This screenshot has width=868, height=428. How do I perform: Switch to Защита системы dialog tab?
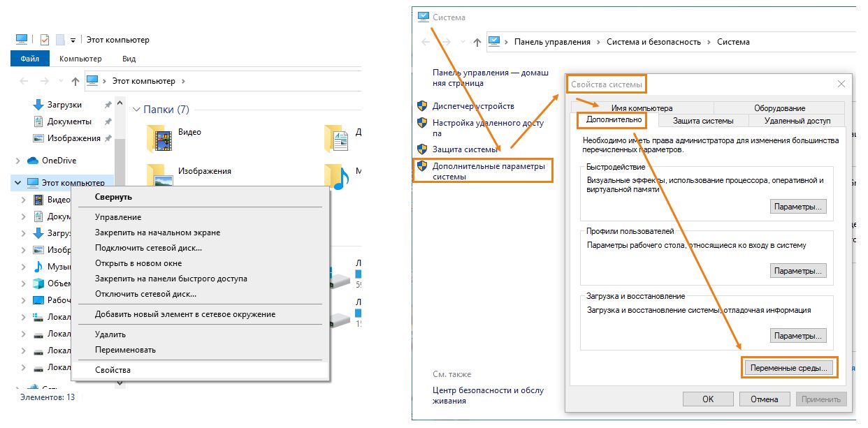[703, 121]
